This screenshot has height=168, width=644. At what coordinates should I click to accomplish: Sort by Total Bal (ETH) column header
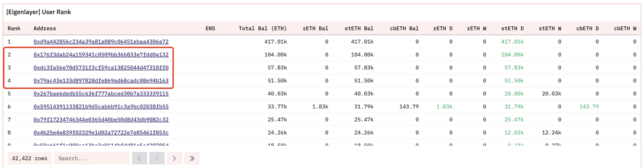click(x=263, y=29)
